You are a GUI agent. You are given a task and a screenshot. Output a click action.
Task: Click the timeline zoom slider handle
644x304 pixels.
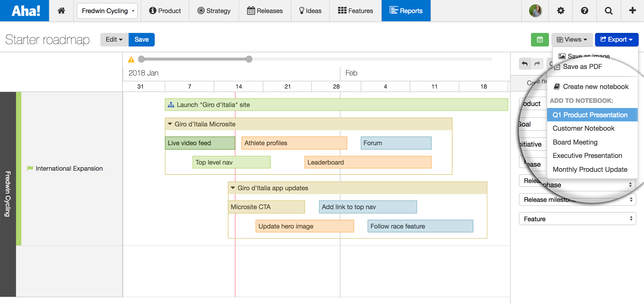249,59
